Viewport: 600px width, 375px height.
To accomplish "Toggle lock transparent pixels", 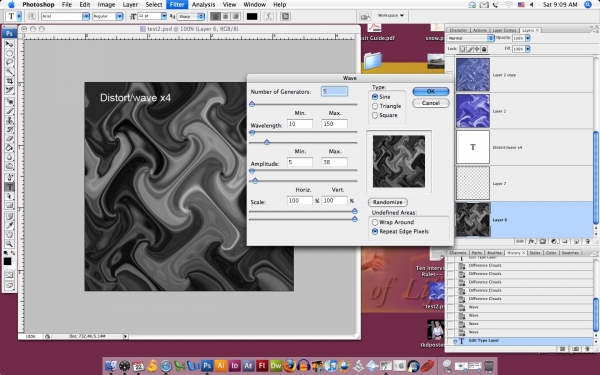I will click(463, 49).
